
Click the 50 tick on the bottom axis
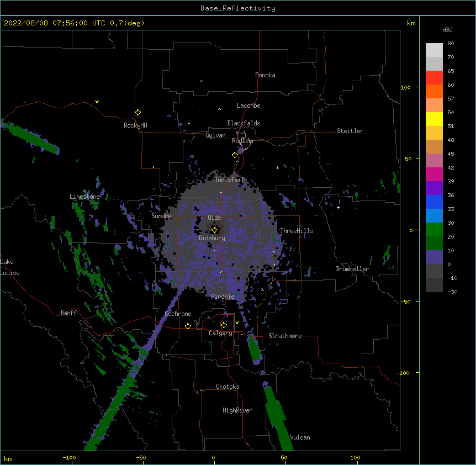(284, 457)
